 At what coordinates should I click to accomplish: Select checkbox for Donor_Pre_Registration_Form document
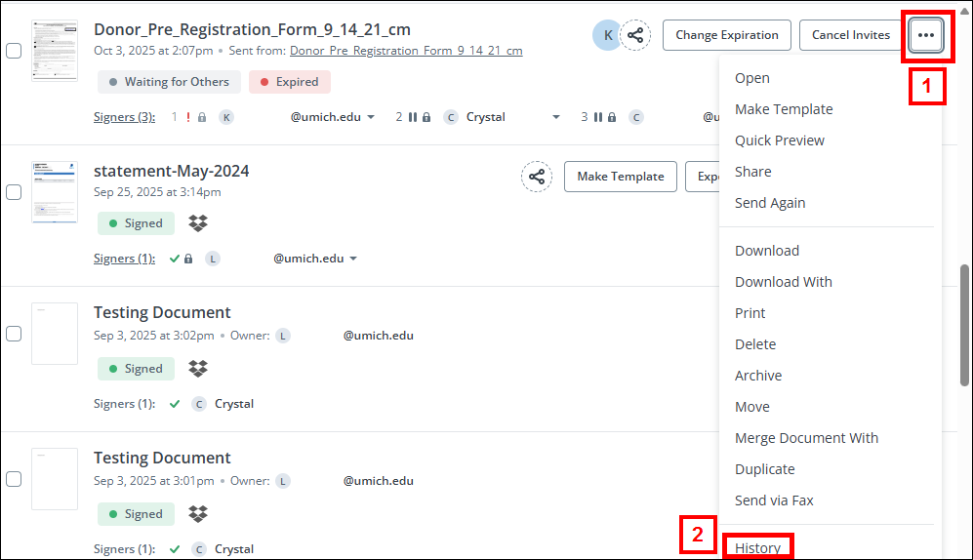14,51
